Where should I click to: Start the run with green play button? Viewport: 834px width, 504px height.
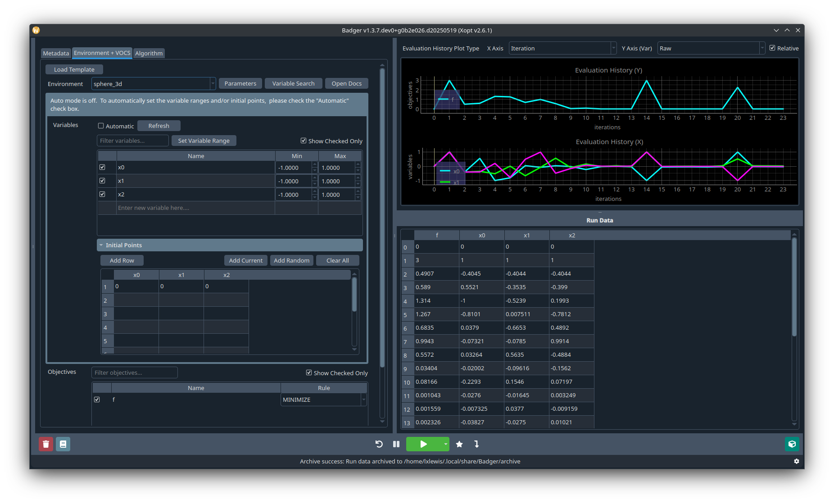423,444
